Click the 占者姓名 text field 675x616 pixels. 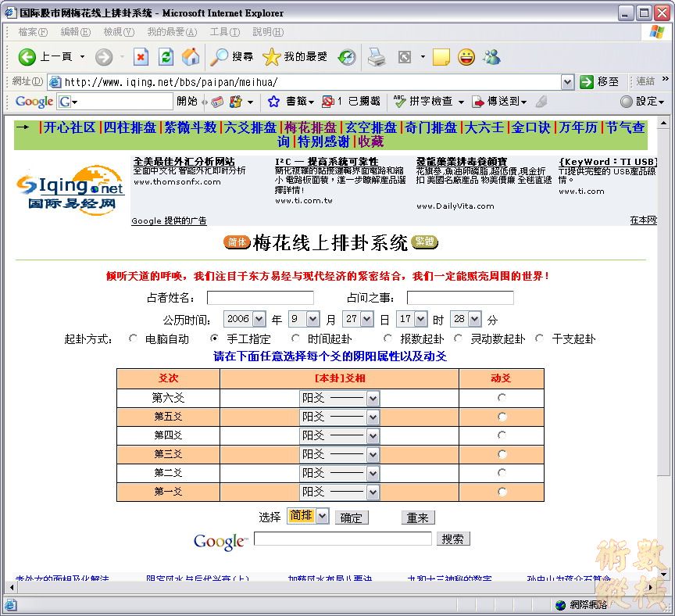(x=260, y=298)
